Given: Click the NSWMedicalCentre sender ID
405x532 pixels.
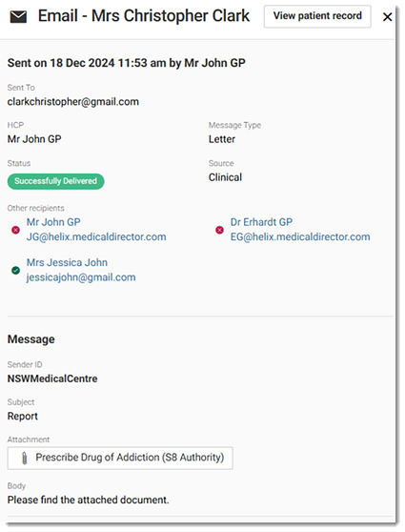Looking at the screenshot, I should pos(52,379).
